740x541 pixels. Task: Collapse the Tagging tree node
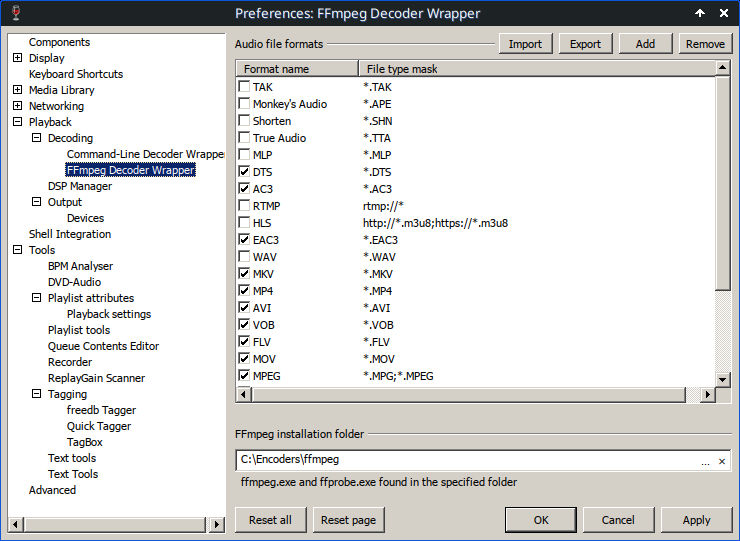tap(36, 394)
